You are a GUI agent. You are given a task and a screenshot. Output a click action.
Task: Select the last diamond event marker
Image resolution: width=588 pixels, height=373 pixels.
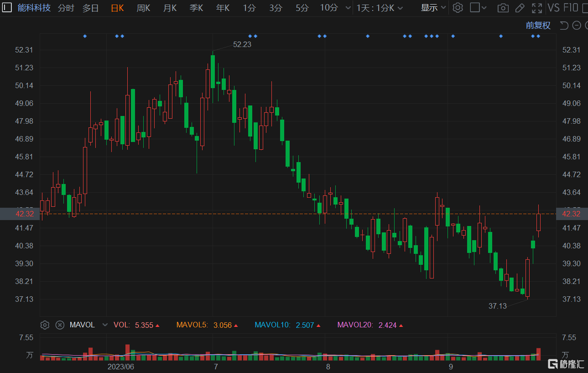click(538, 36)
